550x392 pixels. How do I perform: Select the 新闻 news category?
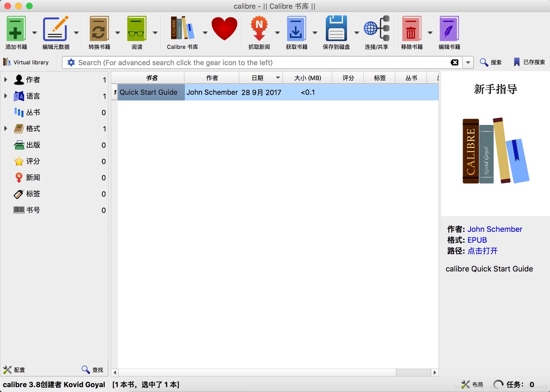coord(54,177)
